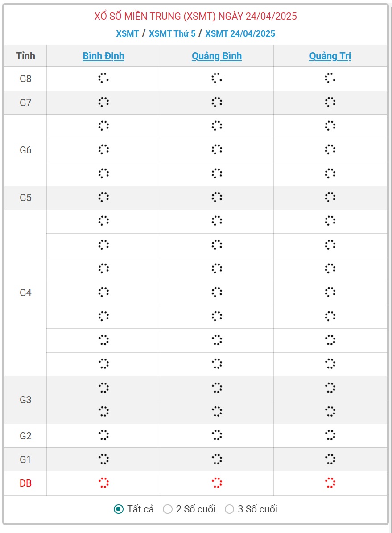Viewport: 392px width, 533px height.
Task: Select the Tất cả radio option
Action: tap(118, 509)
